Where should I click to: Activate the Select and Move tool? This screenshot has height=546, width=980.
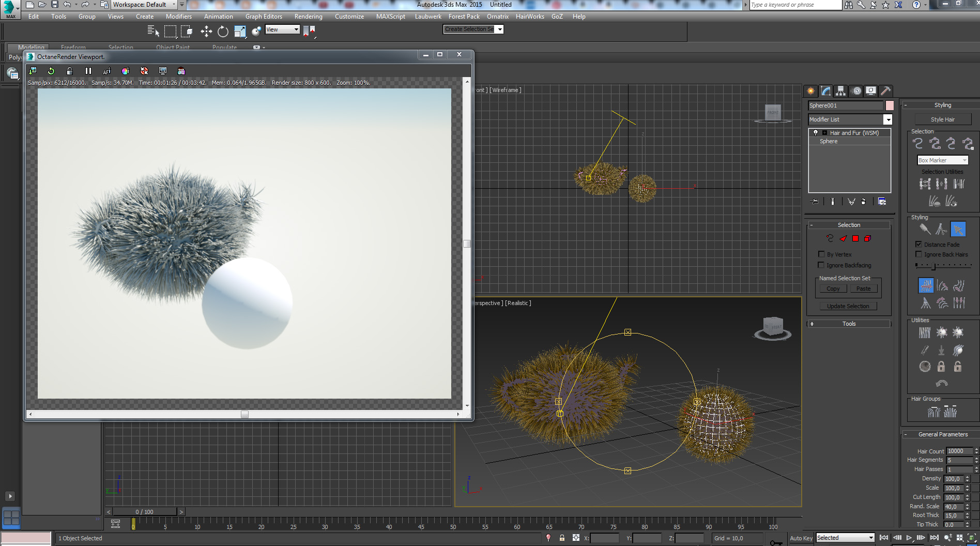coord(206,32)
